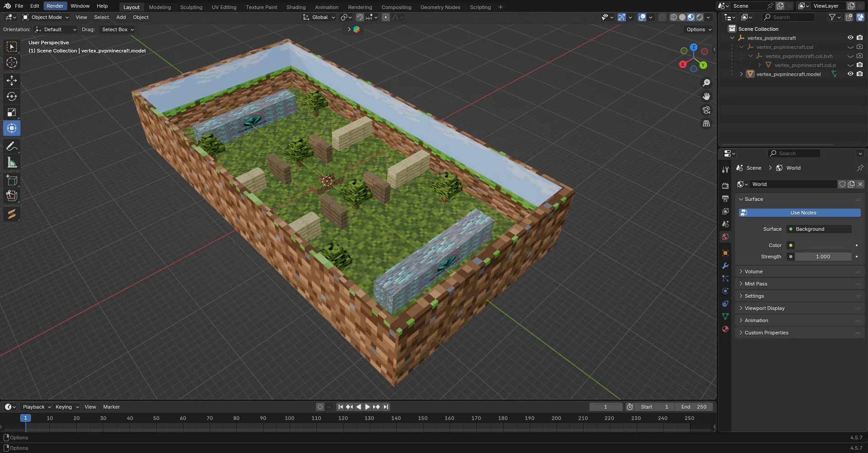
Task: Activate the Transform tool
Action: point(12,128)
